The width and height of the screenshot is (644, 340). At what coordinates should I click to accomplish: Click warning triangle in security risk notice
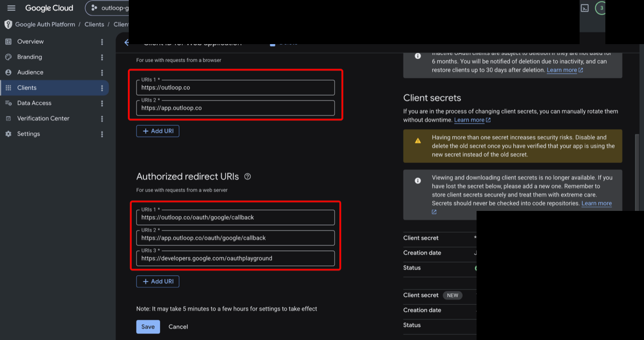point(418,141)
